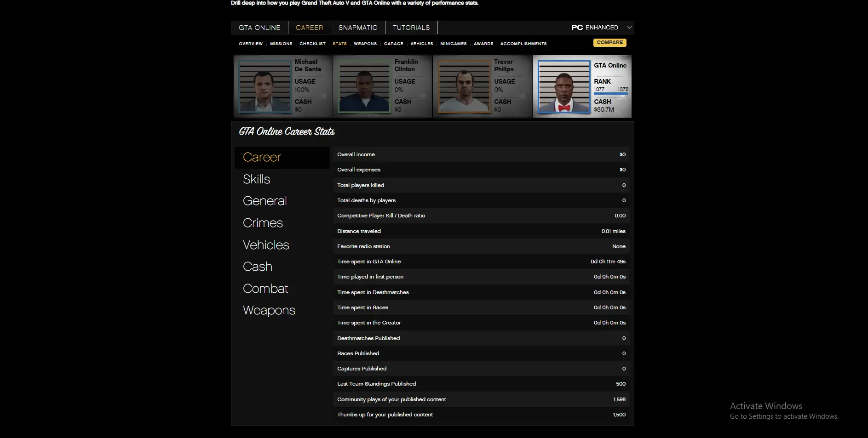Switch to the CAREER tab

click(x=310, y=28)
